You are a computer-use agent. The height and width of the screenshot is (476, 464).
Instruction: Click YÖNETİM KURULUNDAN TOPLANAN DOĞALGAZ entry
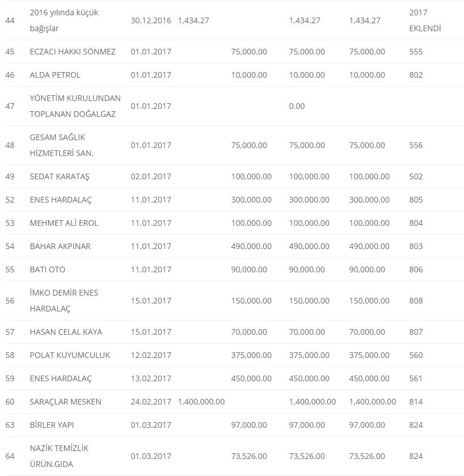click(x=75, y=106)
